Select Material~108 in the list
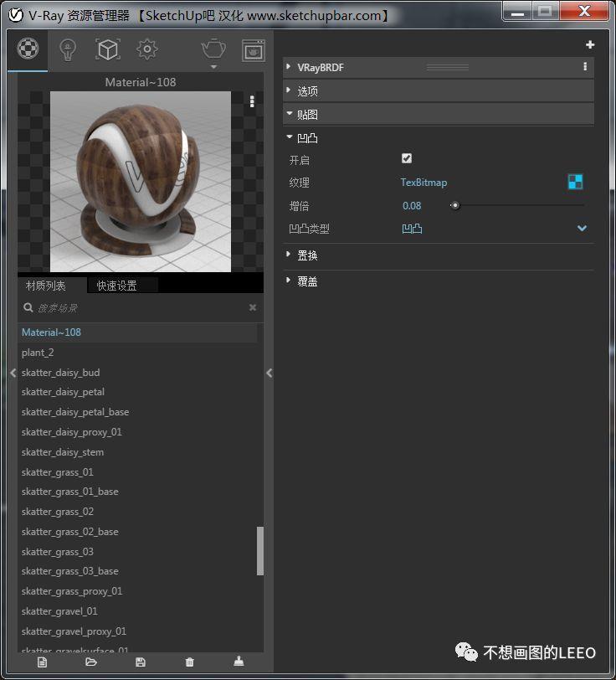 pyautogui.click(x=137, y=332)
